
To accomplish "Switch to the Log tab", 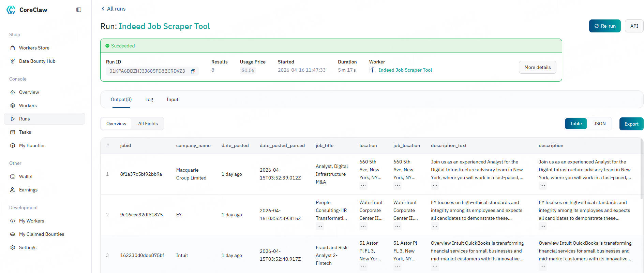I will (149, 99).
